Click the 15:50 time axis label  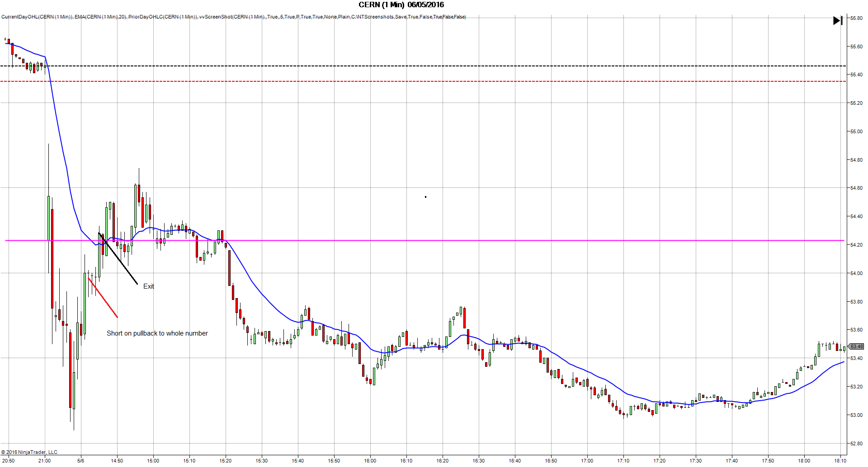point(334,461)
